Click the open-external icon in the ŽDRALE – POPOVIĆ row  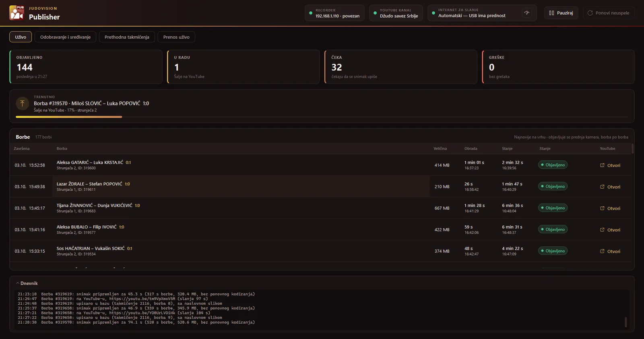pyautogui.click(x=602, y=187)
